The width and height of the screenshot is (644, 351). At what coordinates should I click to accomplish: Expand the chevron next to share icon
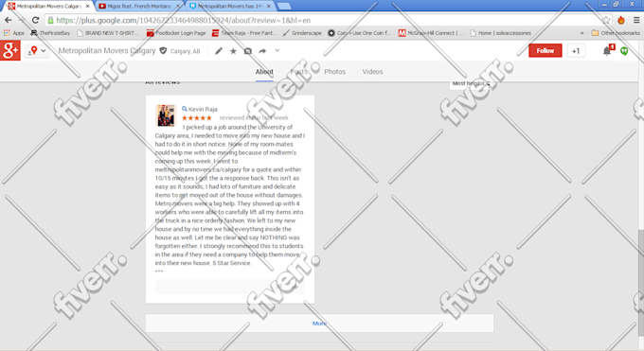tap(277, 50)
